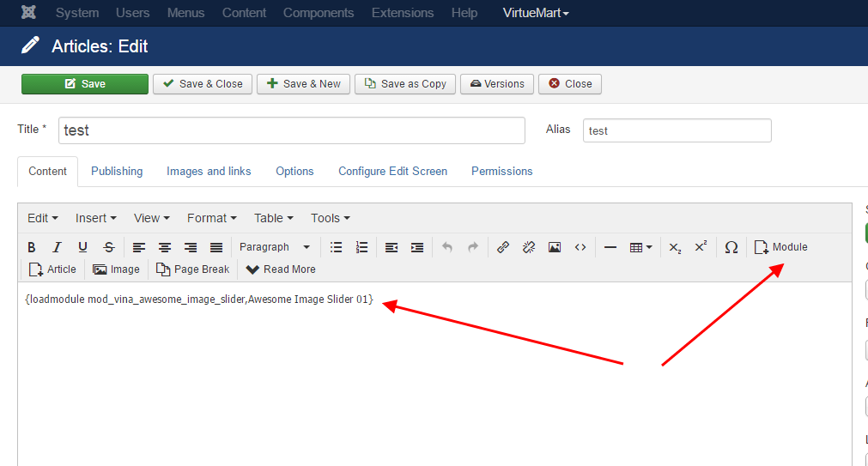Open the Paragraph format dropdown
This screenshot has height=466, width=868.
(x=275, y=247)
